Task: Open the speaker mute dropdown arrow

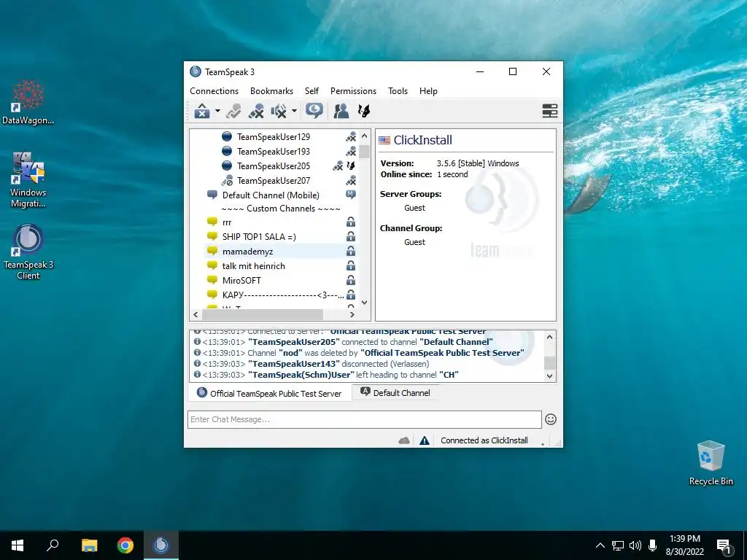Action: pyautogui.click(x=294, y=111)
